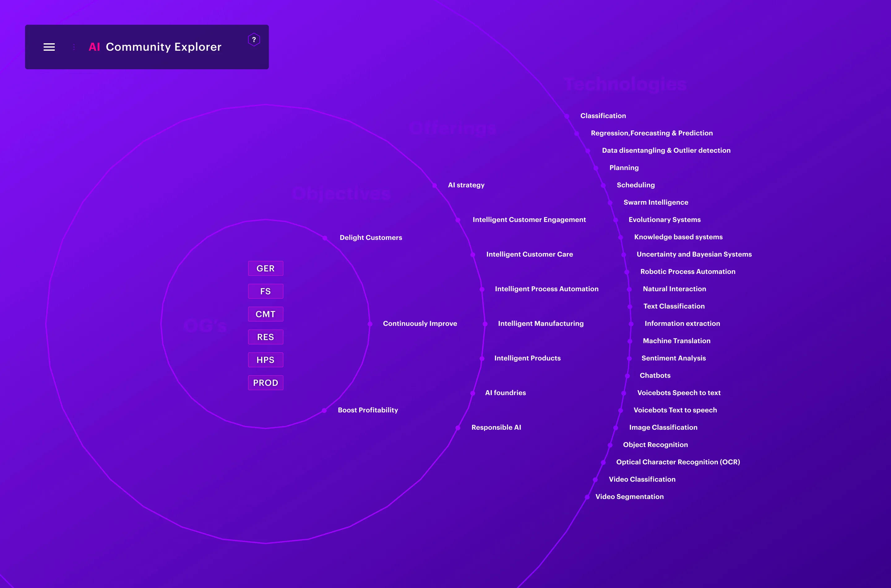Viewport: 891px width, 588px height.
Task: Select the PROD organization button
Action: pyautogui.click(x=266, y=383)
